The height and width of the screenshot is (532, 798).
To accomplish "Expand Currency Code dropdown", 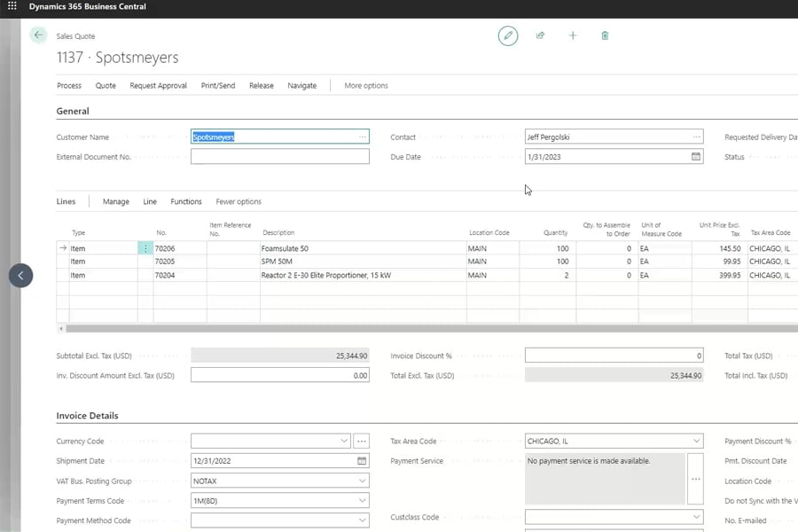I will point(344,441).
